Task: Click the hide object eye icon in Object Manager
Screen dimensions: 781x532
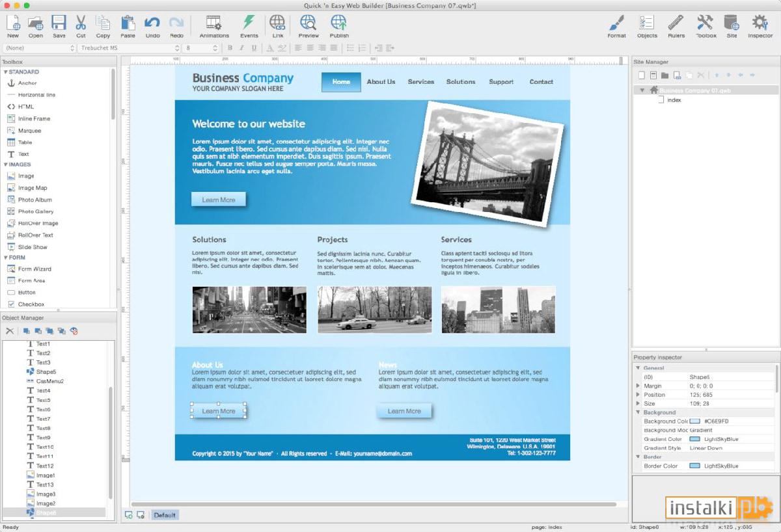Action: tap(74, 331)
